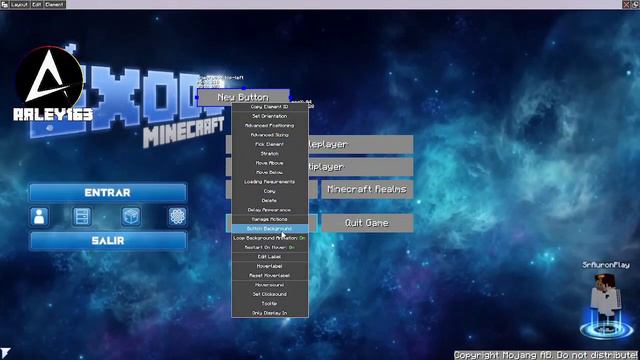Select Advanced Positioning entry
Screen dimensions: 640x360
point(270,125)
